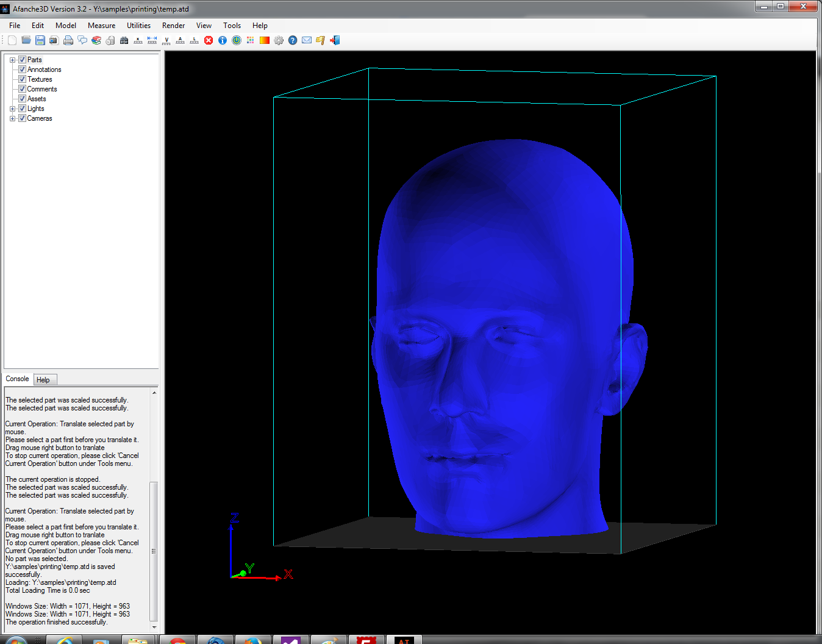Viewport: 822px width, 644px height.
Task: Click the envelope email icon
Action: coord(307,40)
